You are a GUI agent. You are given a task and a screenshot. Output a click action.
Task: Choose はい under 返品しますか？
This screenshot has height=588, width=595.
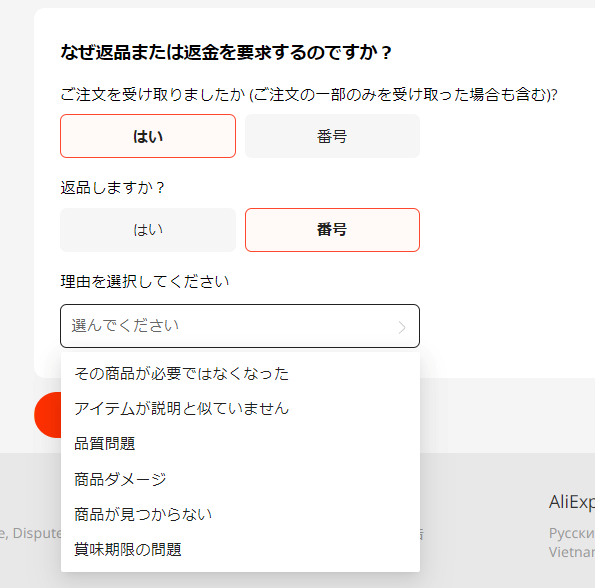(x=148, y=230)
